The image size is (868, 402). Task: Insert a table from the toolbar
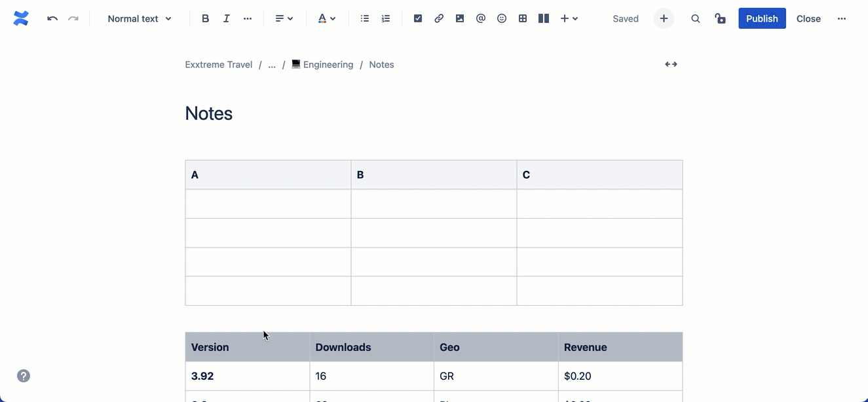pyautogui.click(x=522, y=18)
